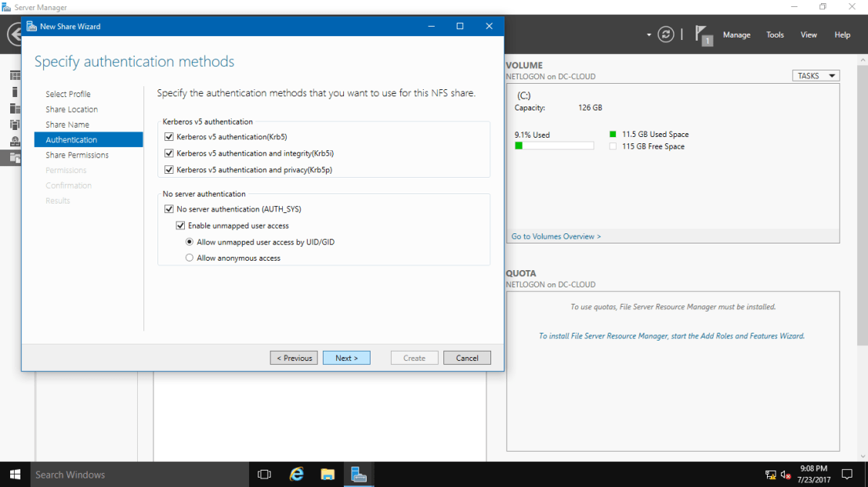Launch Internet Explorer from the taskbar
868x487 pixels.
pyautogui.click(x=296, y=474)
